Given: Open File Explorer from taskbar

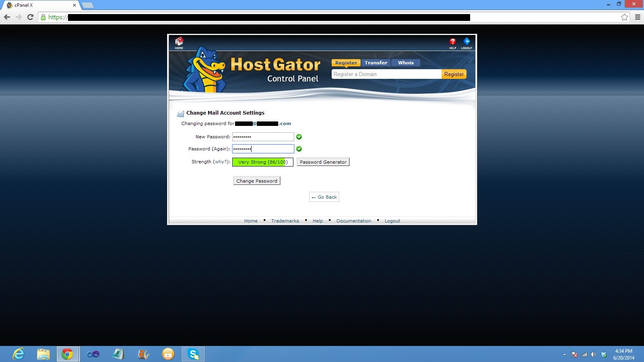Looking at the screenshot, I should click(x=43, y=354).
